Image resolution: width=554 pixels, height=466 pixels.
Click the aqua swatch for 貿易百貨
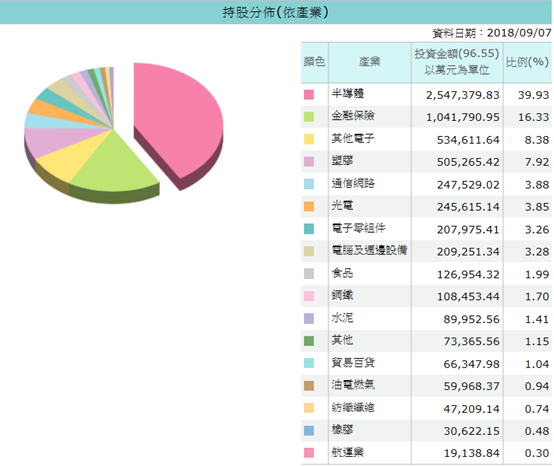(x=309, y=363)
